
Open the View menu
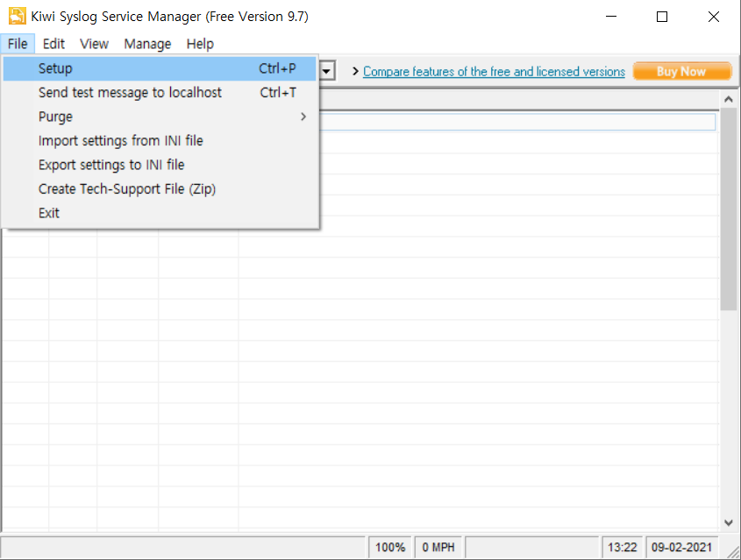click(x=94, y=44)
